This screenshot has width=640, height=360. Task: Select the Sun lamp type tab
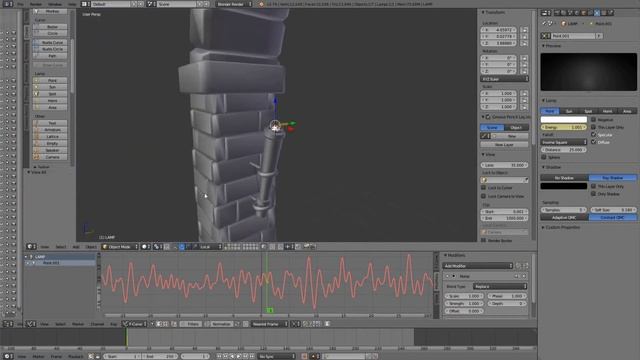click(x=569, y=111)
